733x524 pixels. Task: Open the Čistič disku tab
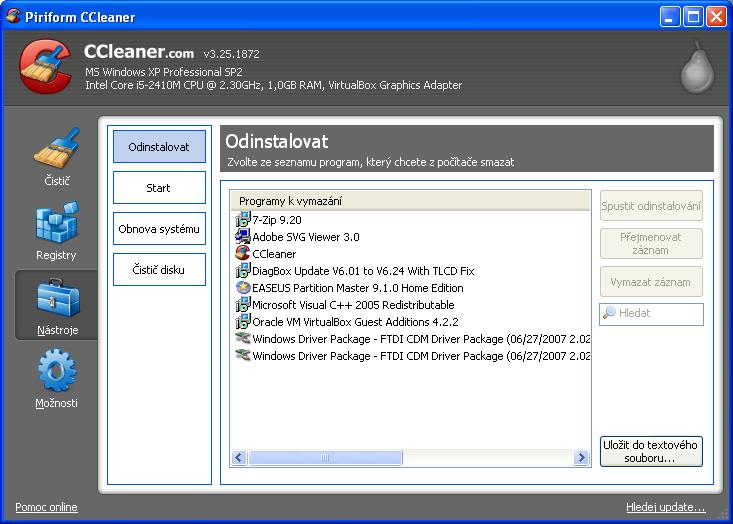(x=159, y=270)
